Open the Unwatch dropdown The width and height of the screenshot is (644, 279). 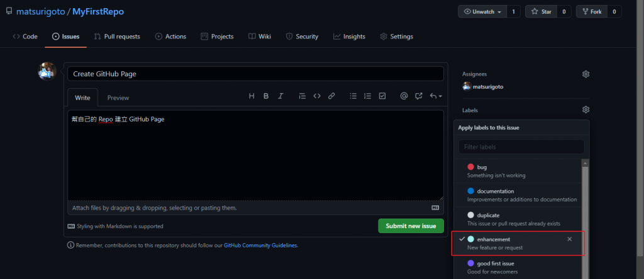click(482, 11)
